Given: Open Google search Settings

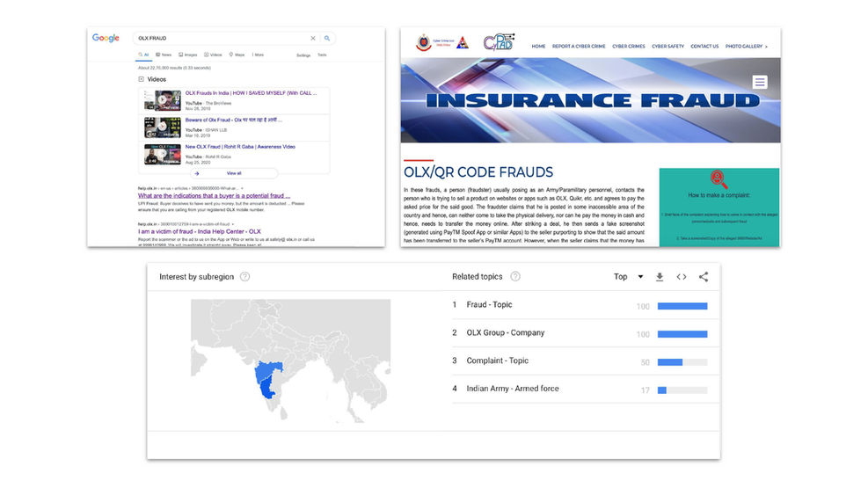Looking at the screenshot, I should (303, 55).
